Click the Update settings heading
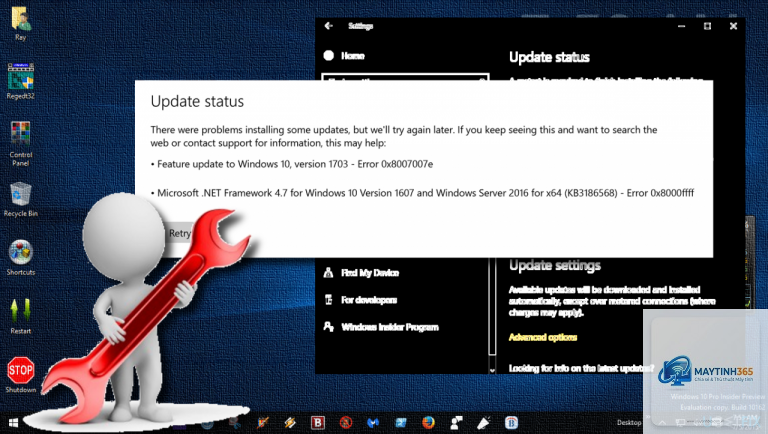768x434 pixels. (554, 265)
